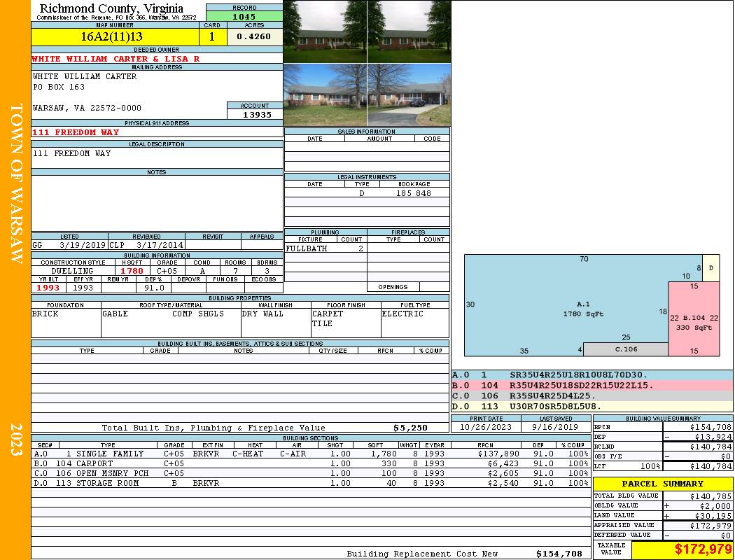Click the physical address 111 FREEDOM WAY
Image resolution: width=735 pixels, height=560 pixels.
[x=76, y=132]
